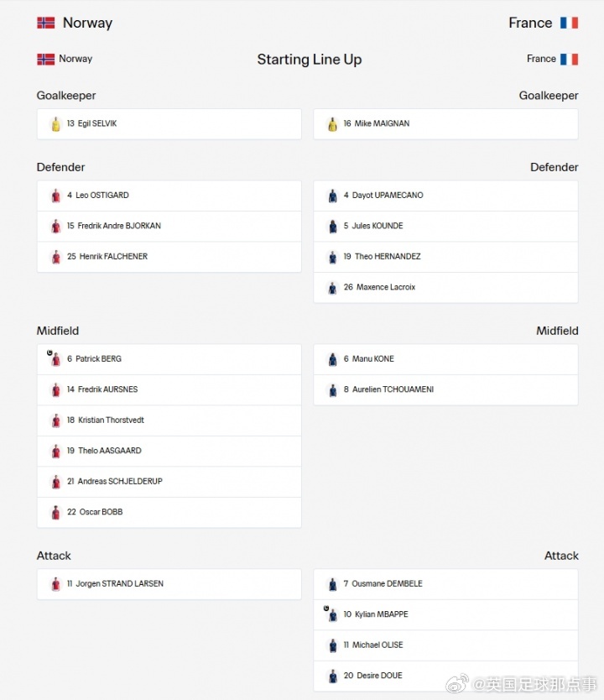
Task: Click captain jersey icon next to Kylian MBAPPE
Action: pos(331,614)
